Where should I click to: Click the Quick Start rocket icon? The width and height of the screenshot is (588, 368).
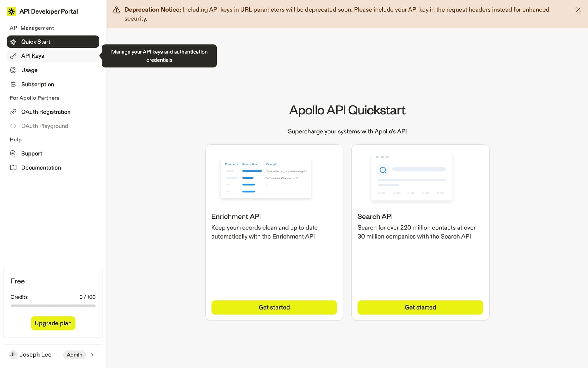point(13,41)
